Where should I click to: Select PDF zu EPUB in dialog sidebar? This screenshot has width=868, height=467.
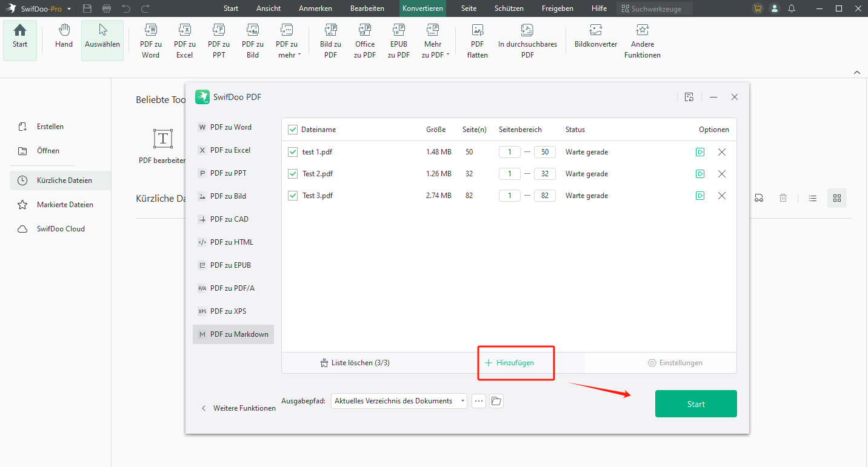(233, 265)
